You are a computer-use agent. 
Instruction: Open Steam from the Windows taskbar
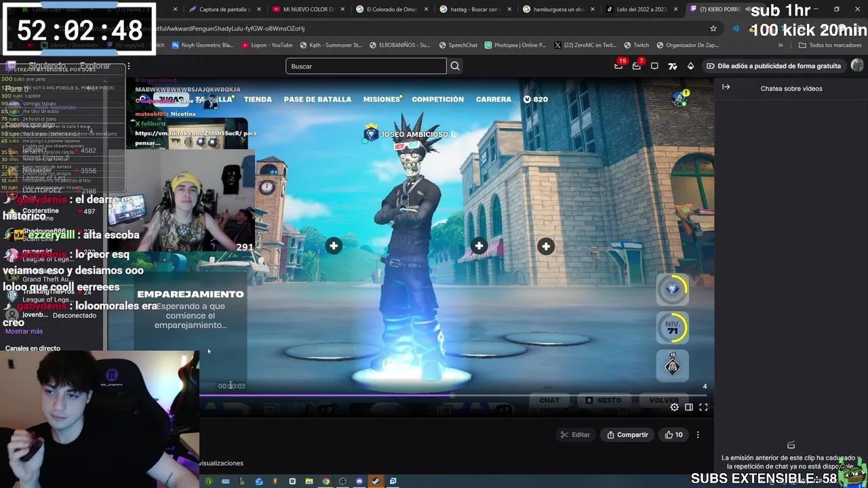pyautogui.click(x=376, y=481)
